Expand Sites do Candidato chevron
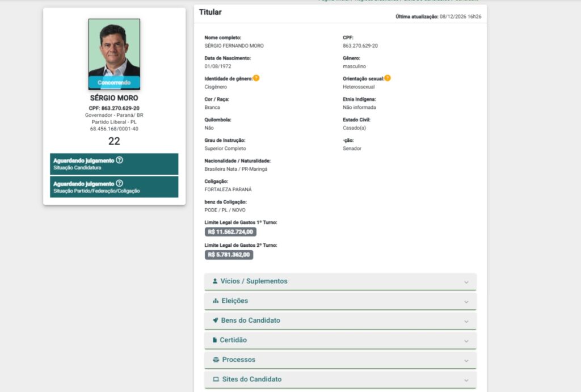Screen dimensions: 581x392 (x=466, y=381)
